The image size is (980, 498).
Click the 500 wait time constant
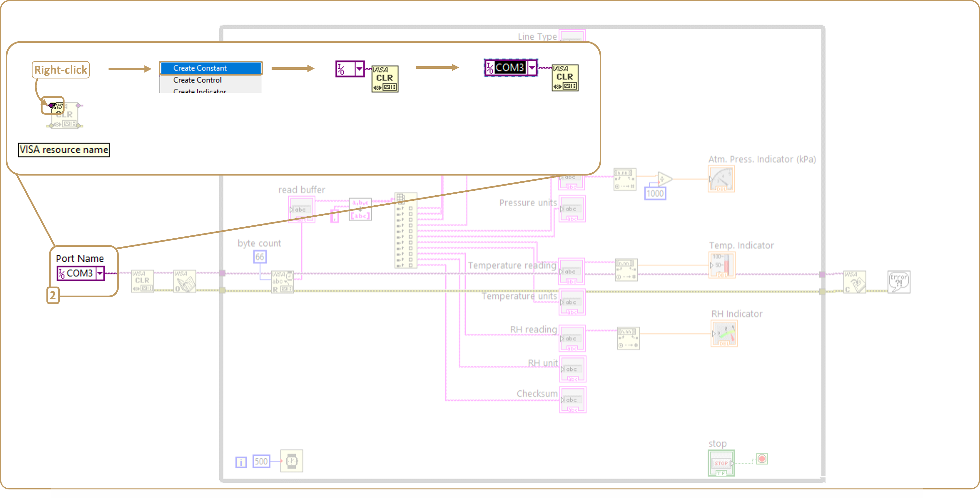(x=261, y=462)
